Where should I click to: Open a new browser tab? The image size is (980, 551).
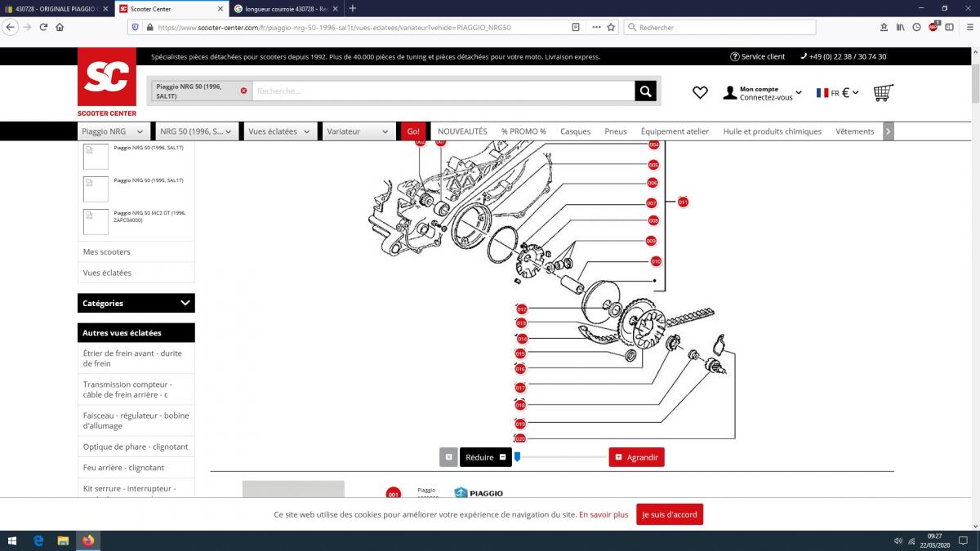pyautogui.click(x=353, y=8)
